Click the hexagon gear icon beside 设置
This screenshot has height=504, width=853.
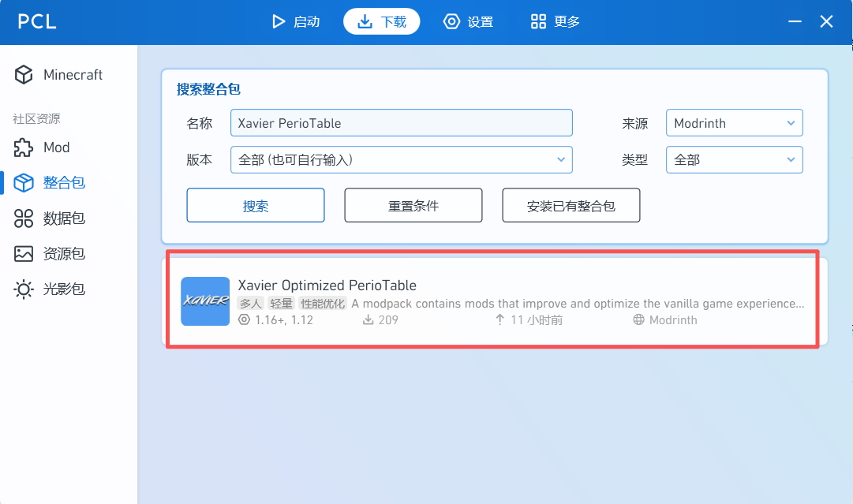(451, 22)
